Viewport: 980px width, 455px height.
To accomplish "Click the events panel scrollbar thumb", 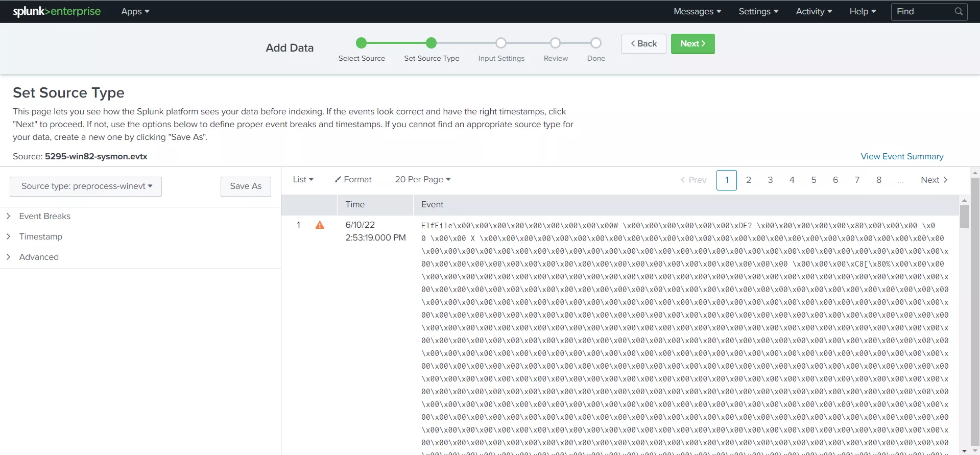I will (964, 216).
